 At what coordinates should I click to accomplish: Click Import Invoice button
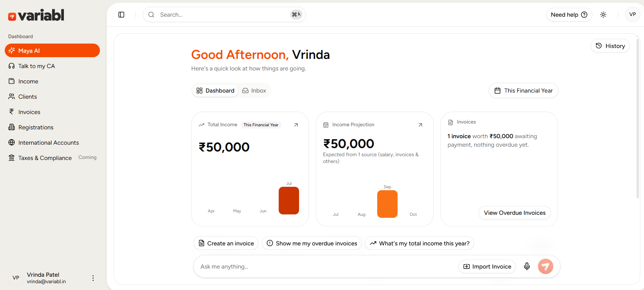point(487,267)
